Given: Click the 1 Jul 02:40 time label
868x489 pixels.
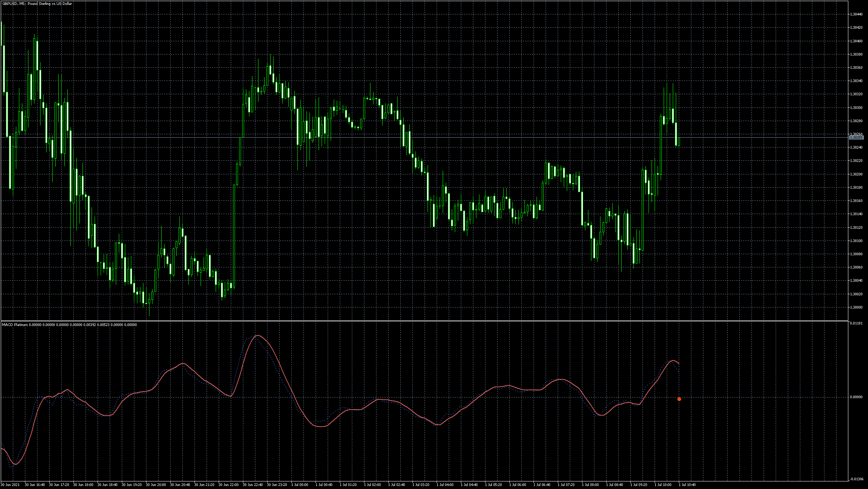Looking at the screenshot, I should pos(397,484).
